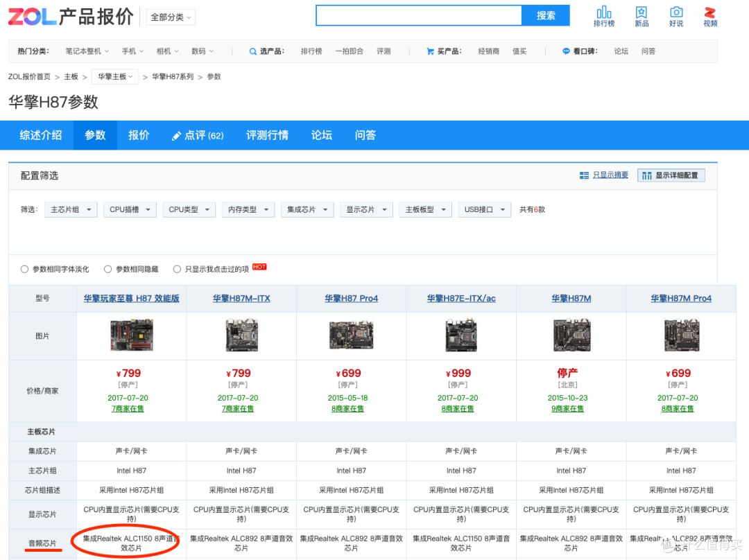Open the 华擎H87M-ITX product link
This screenshot has height=560, width=749.
coord(241,299)
